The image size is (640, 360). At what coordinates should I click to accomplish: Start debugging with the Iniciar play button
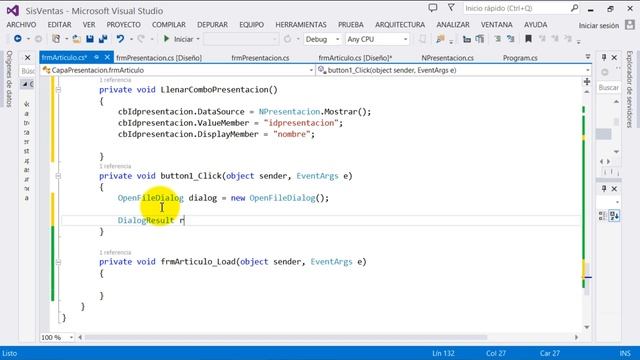[x=178, y=39]
